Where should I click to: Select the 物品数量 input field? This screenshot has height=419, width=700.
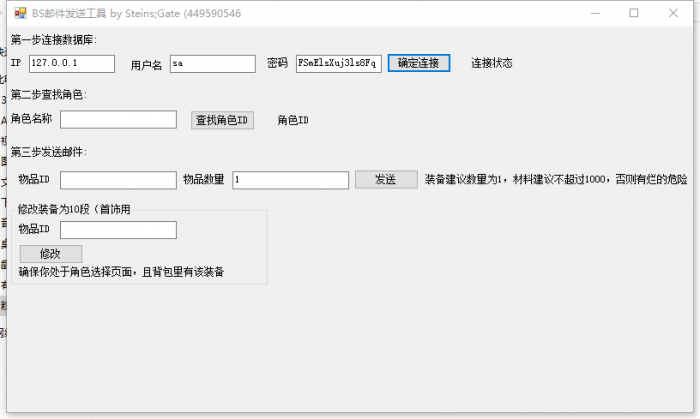(289, 180)
